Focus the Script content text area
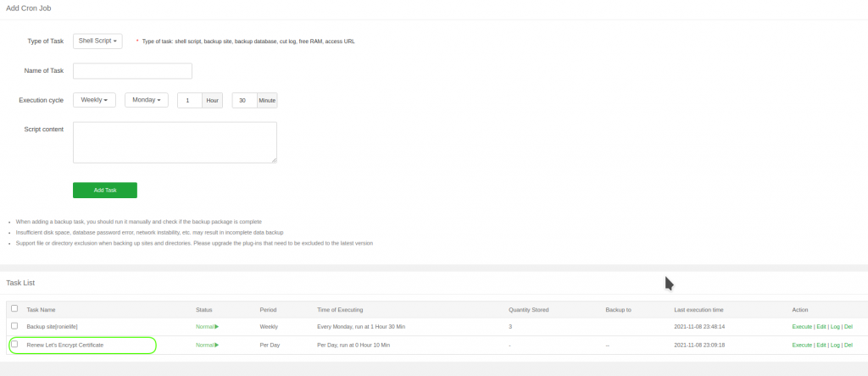This screenshot has height=376, width=868. 175,142
